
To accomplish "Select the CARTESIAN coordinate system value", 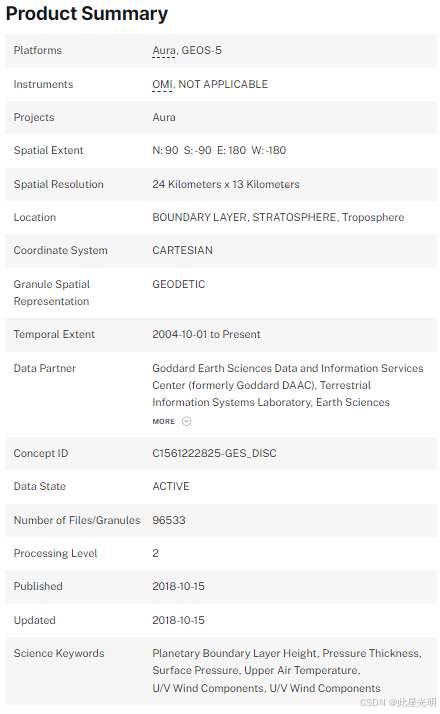I will [x=182, y=250].
